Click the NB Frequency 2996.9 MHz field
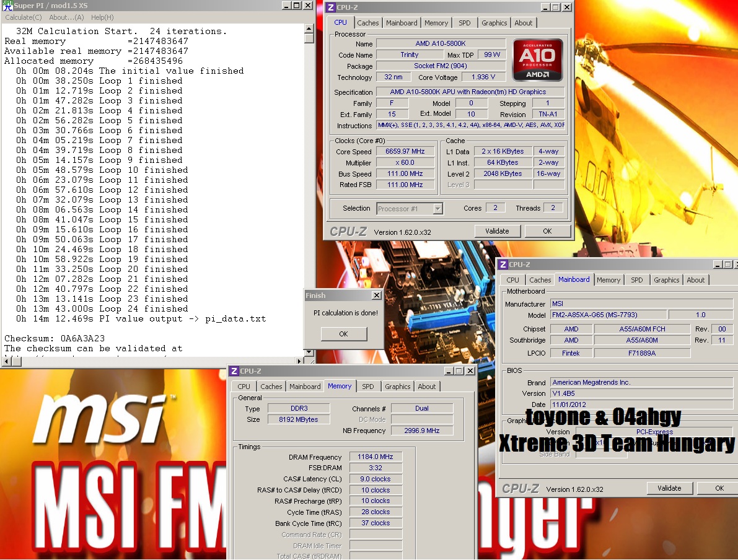 click(422, 431)
